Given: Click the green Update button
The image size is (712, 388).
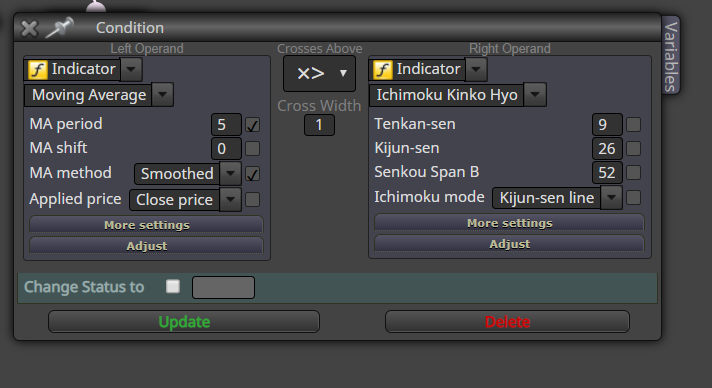Looking at the screenshot, I should click(x=184, y=322).
